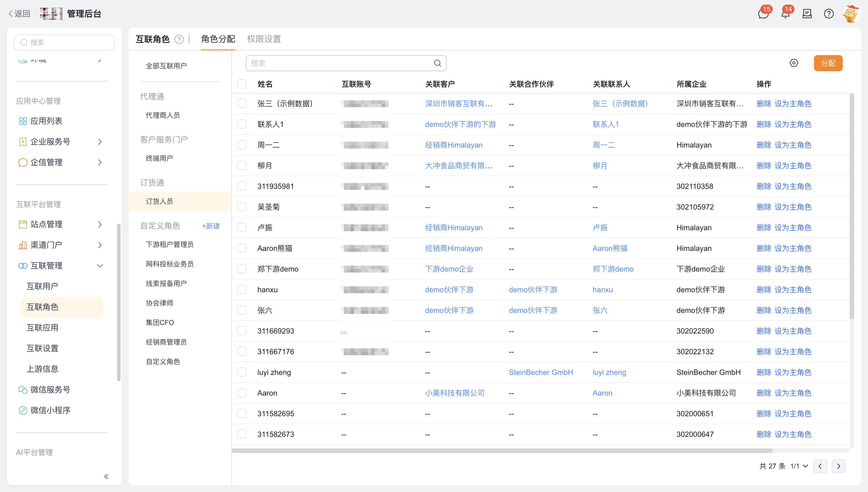Click the 微信服务号 WeChat icon
This screenshot has height=492, width=868.
pyautogui.click(x=23, y=390)
